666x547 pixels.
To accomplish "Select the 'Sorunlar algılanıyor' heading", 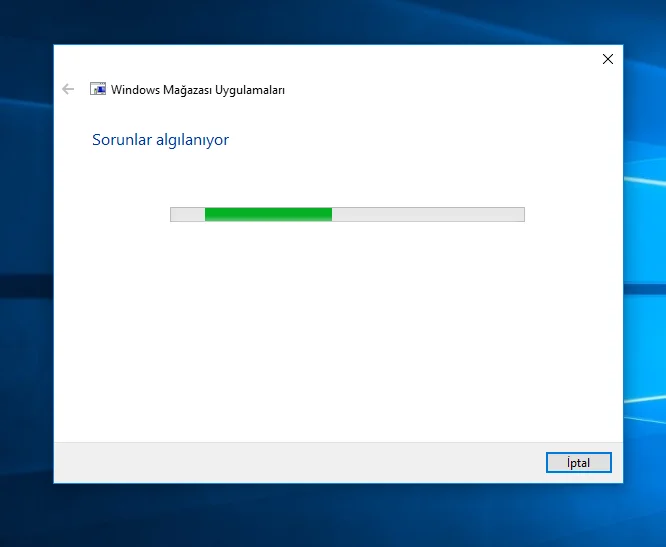I will pos(161,140).
